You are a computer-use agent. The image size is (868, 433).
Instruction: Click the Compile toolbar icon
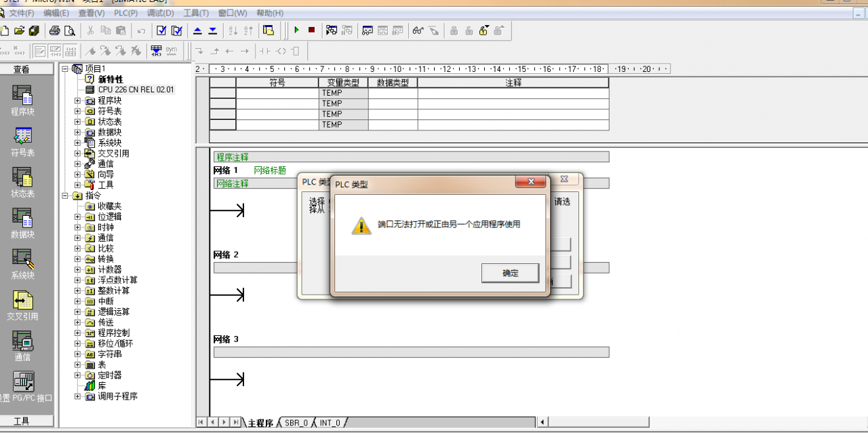click(161, 31)
